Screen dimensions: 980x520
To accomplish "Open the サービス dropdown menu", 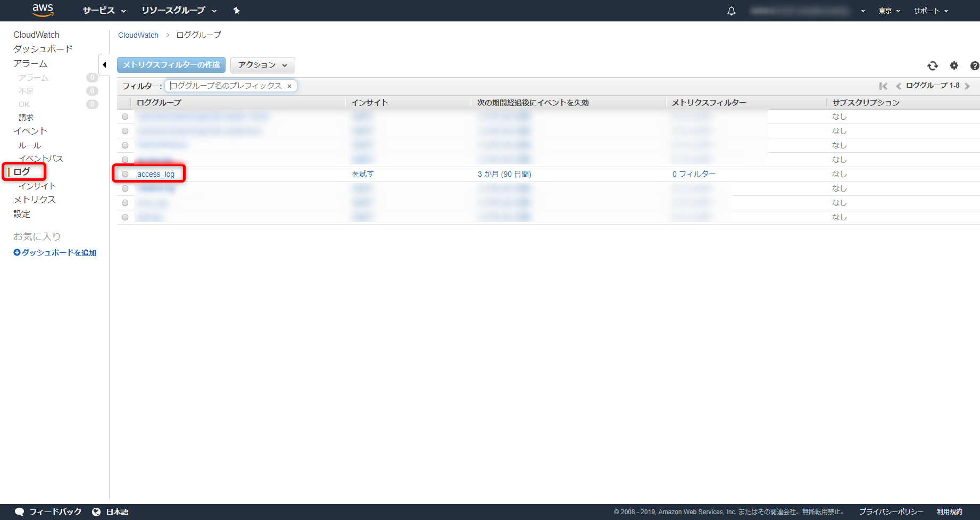I will click(x=104, y=11).
